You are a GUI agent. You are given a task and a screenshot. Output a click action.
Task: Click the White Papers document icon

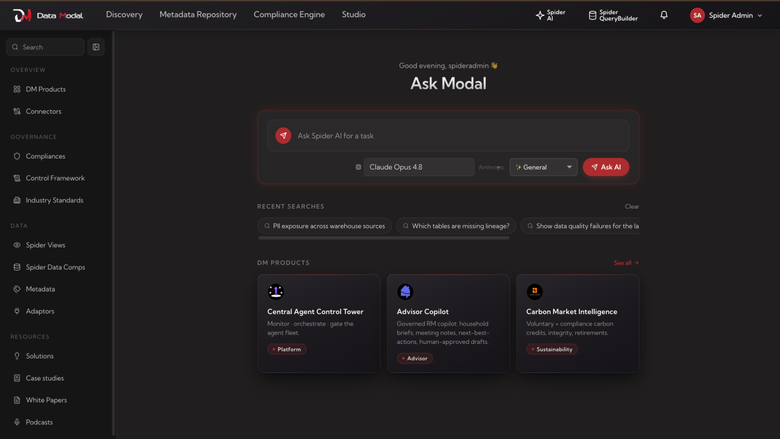click(x=17, y=400)
